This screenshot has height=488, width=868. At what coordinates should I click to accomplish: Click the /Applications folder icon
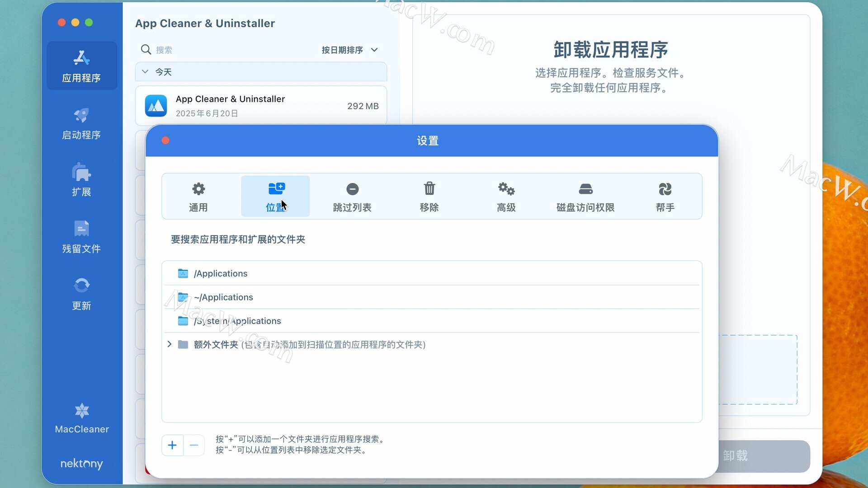pos(183,273)
